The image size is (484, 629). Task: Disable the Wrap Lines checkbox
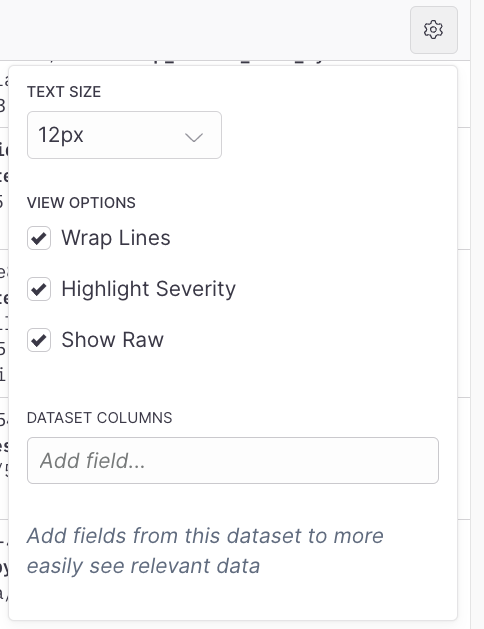pos(39,238)
